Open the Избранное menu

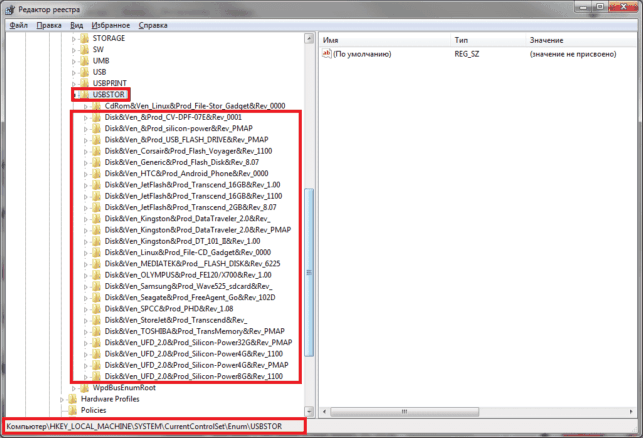(110, 25)
